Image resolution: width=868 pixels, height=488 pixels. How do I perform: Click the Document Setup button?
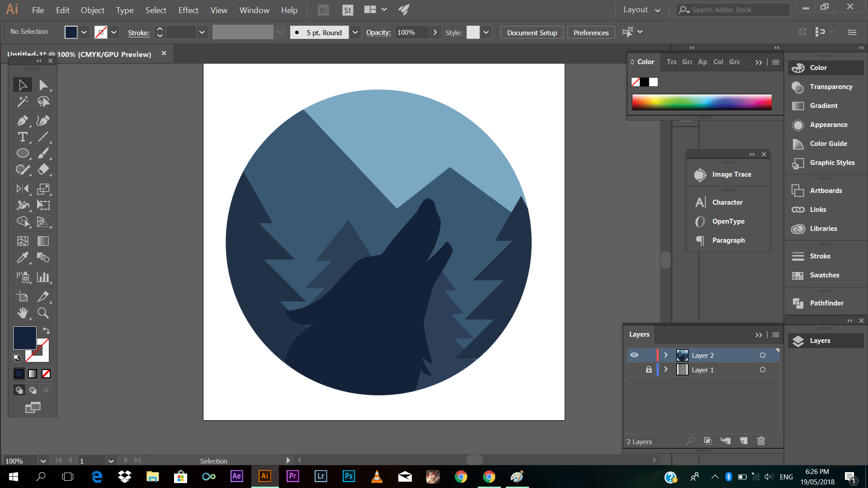click(532, 33)
